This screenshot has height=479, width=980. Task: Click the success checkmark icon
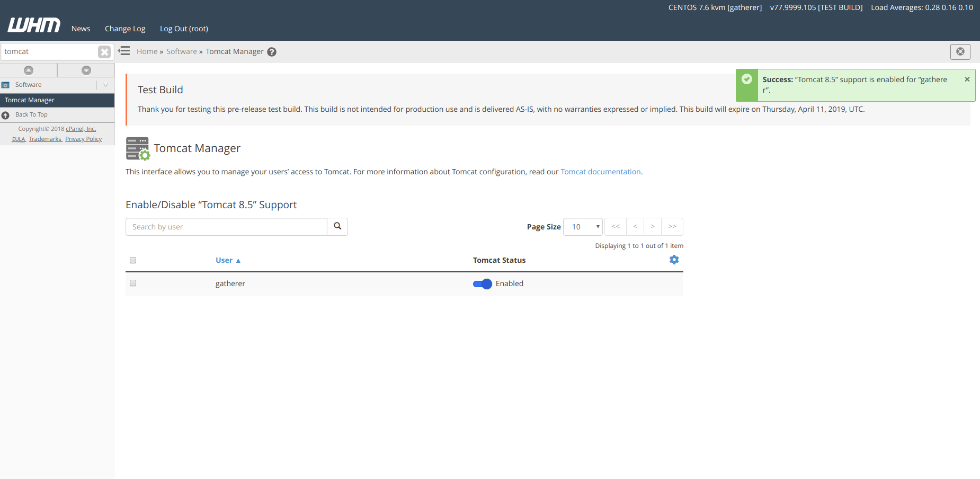(x=747, y=79)
